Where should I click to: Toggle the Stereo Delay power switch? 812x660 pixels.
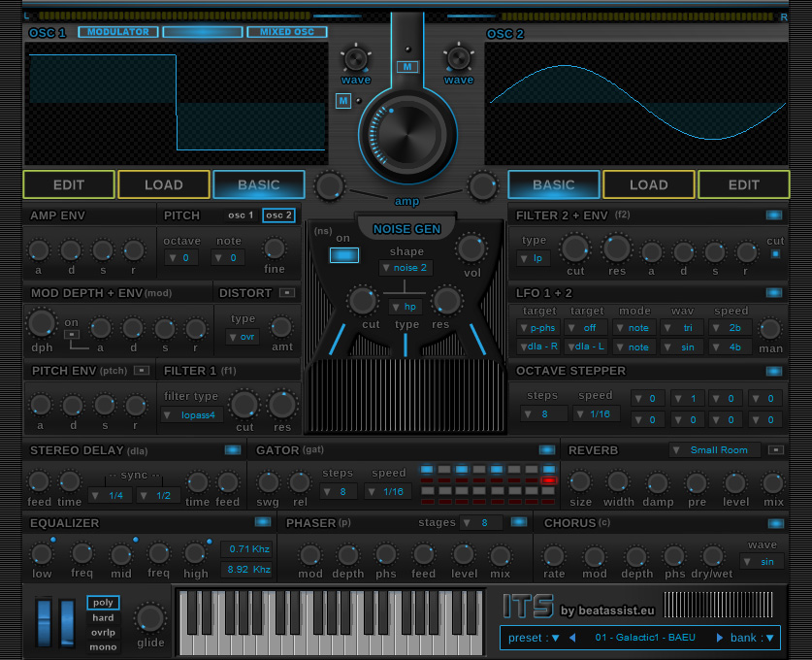(233, 449)
